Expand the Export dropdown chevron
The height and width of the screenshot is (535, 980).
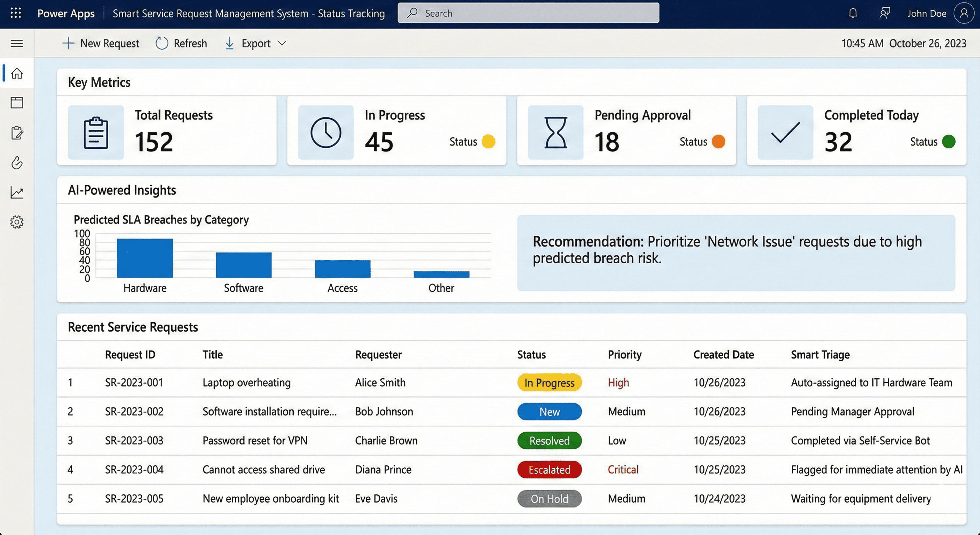click(282, 43)
